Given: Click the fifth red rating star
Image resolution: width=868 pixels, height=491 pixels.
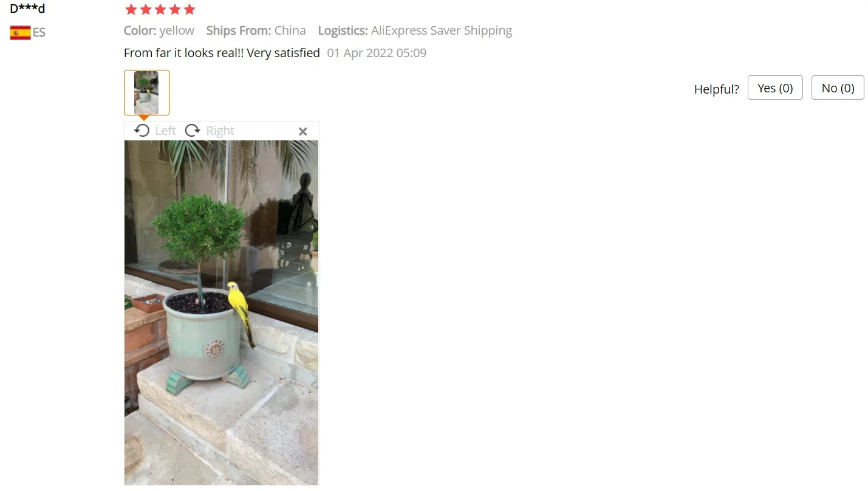Looking at the screenshot, I should coord(190,9).
